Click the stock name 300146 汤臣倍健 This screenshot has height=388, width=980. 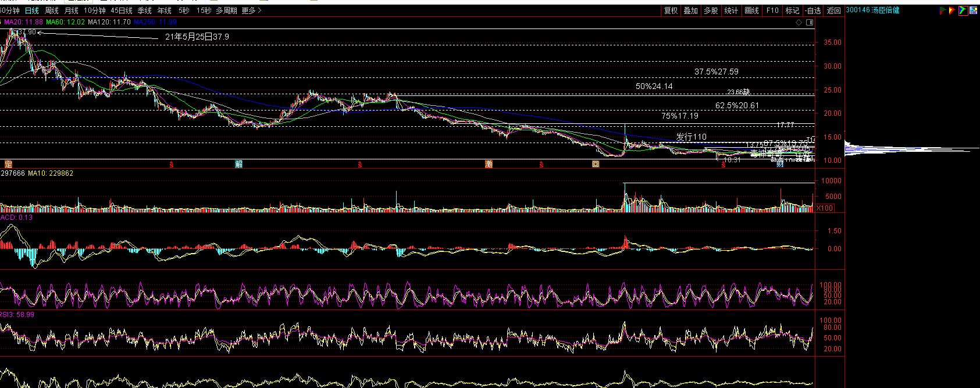click(x=872, y=10)
